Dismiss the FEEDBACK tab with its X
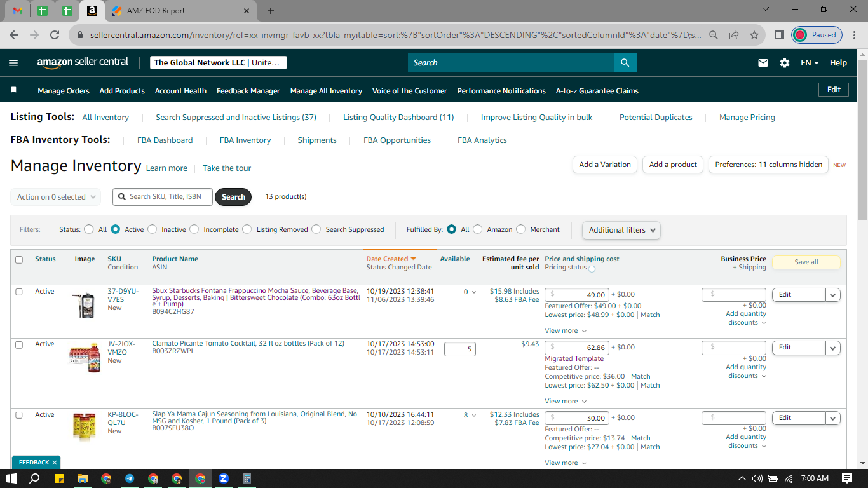 (55, 463)
